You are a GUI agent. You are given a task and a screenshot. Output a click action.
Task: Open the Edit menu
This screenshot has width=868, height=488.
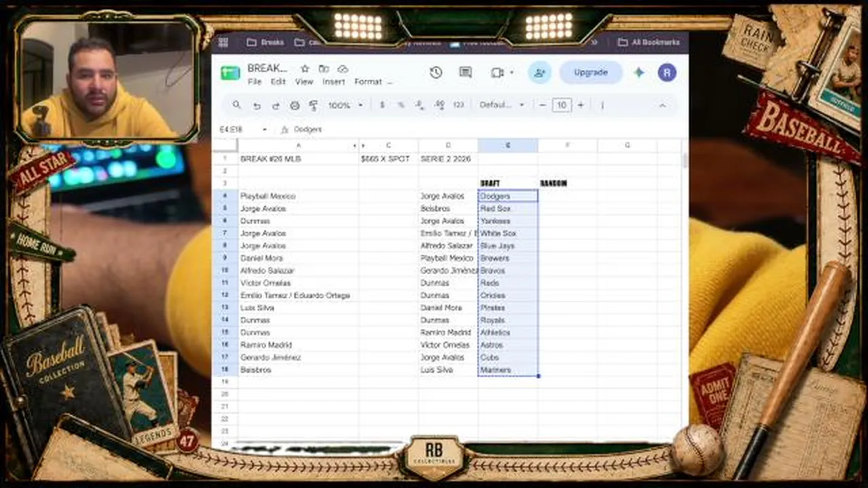[278, 82]
